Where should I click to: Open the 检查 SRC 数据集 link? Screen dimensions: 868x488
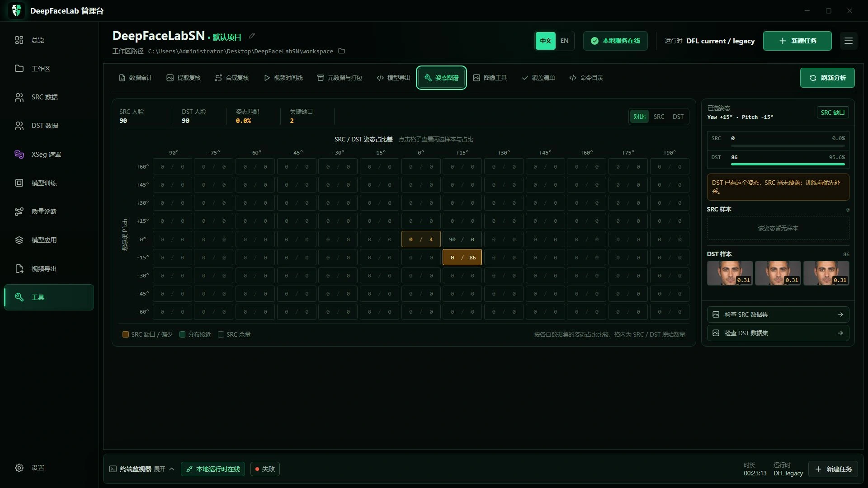(x=778, y=314)
